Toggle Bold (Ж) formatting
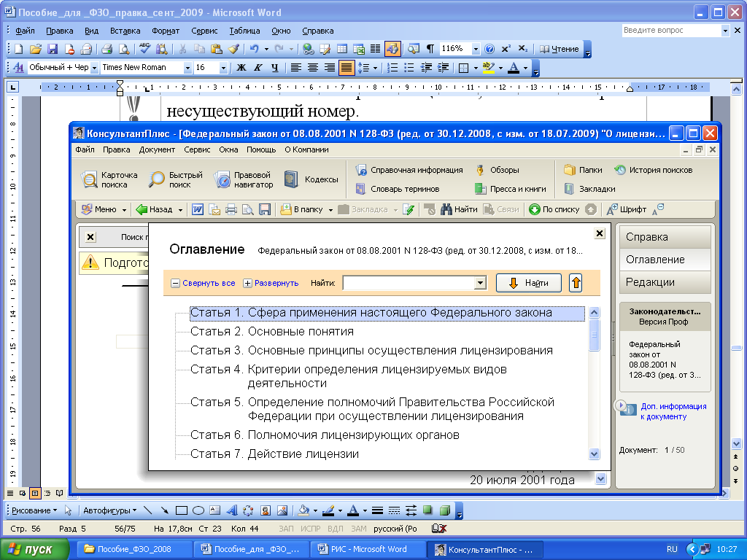 pos(241,68)
